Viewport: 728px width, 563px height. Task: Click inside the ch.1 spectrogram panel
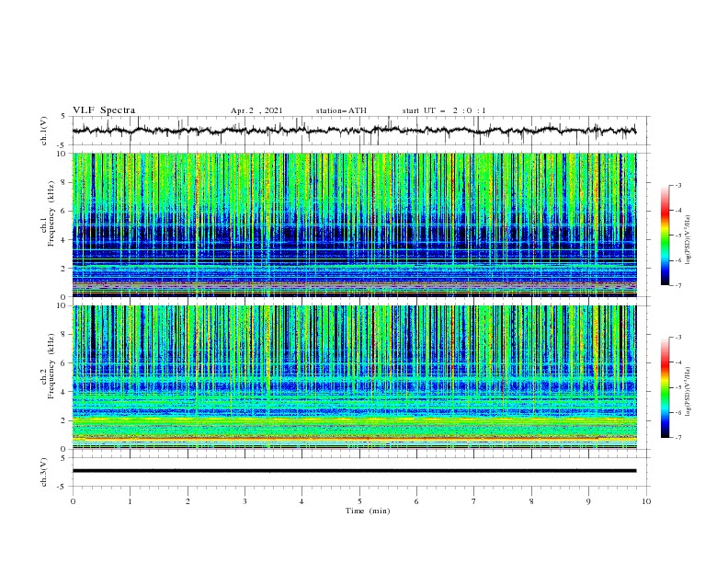pos(354,224)
